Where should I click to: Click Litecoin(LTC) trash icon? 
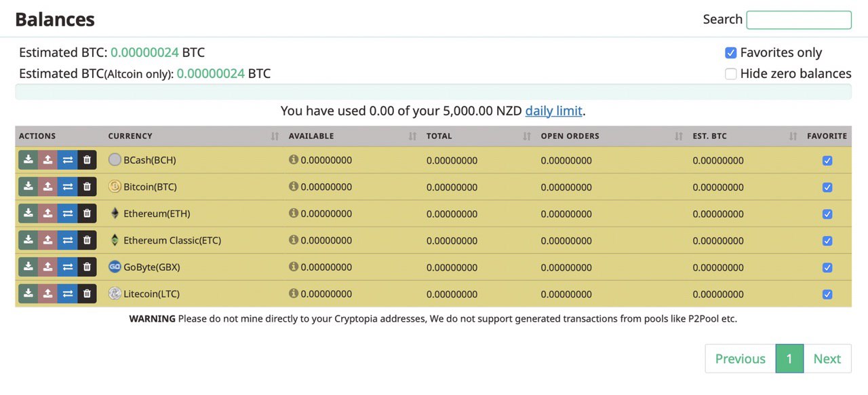pyautogui.click(x=87, y=294)
